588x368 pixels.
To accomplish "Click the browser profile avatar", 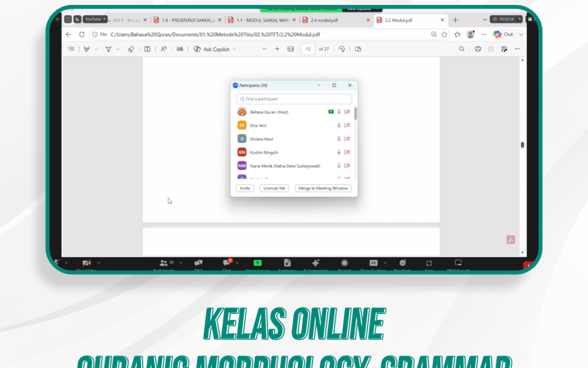I will pyautogui.click(x=470, y=34).
